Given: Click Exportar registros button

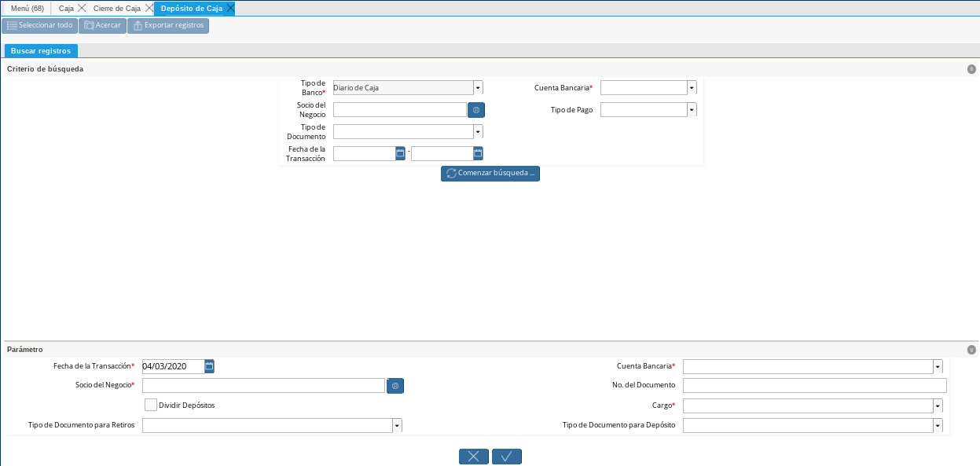Looking at the screenshot, I should point(168,25).
